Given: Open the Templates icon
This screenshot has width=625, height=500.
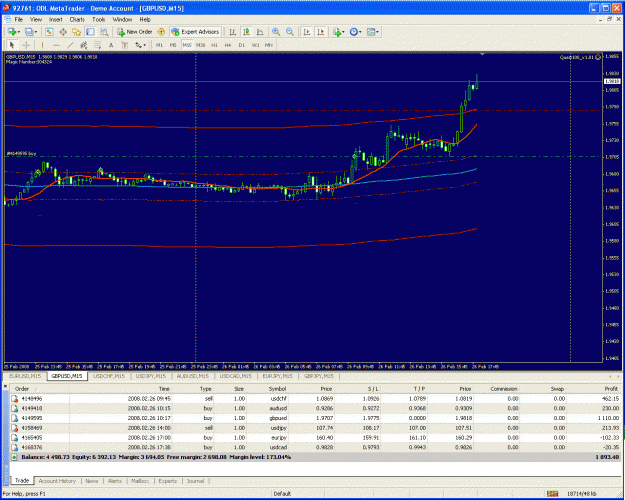Looking at the screenshot, I should (x=371, y=32).
